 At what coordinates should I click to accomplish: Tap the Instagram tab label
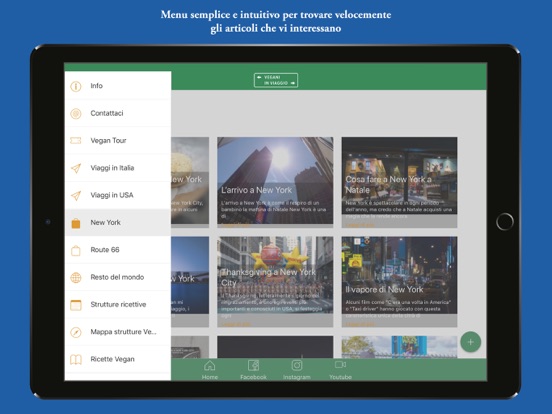[x=297, y=377]
